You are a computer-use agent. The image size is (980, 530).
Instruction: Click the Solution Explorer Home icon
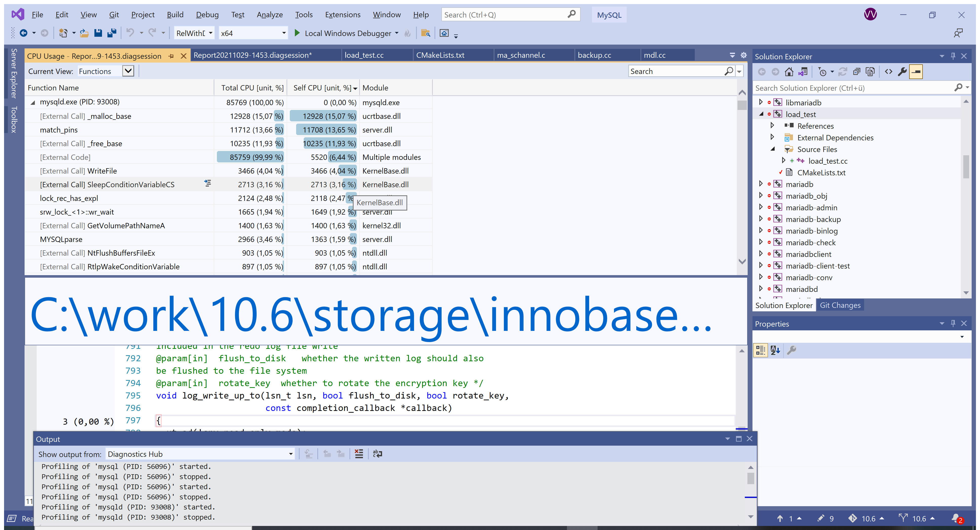coord(789,72)
